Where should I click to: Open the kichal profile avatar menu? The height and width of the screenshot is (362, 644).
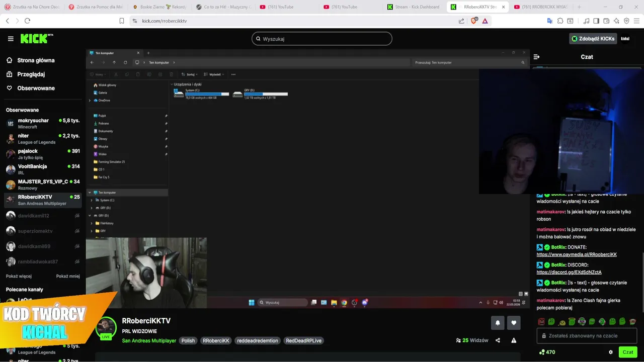[625, 39]
